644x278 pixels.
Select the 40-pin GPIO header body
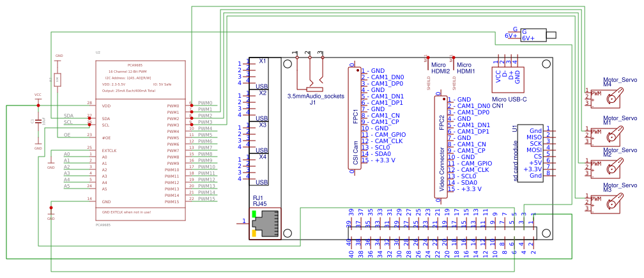442,233
